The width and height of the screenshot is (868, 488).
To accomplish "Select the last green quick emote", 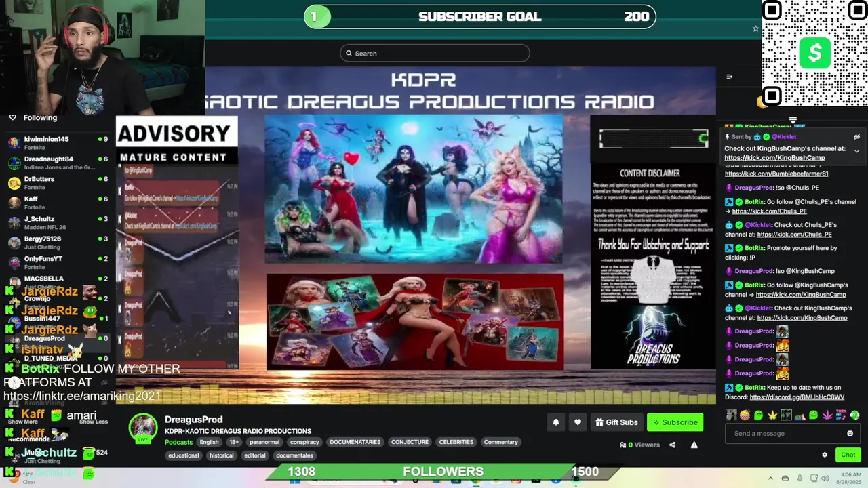I will [854, 415].
